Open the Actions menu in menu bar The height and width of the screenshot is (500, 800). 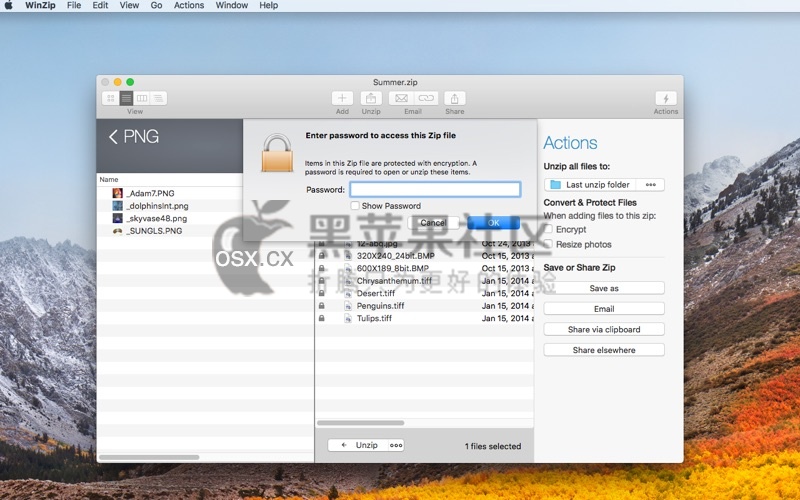pos(189,5)
